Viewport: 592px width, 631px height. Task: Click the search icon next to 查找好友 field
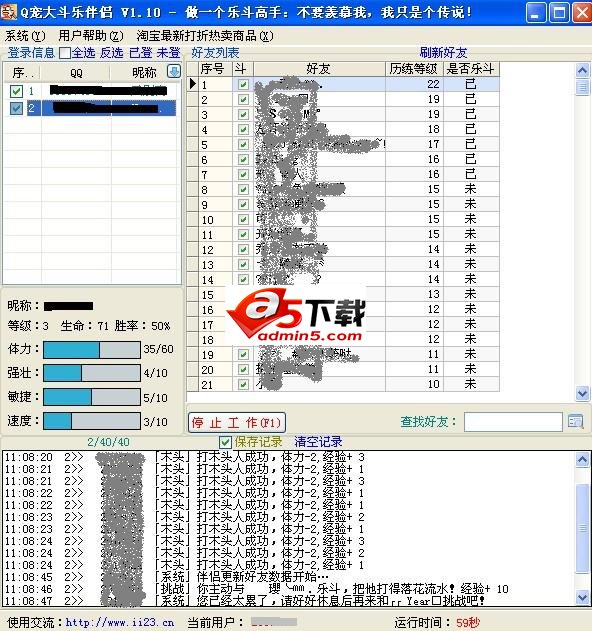(575, 422)
